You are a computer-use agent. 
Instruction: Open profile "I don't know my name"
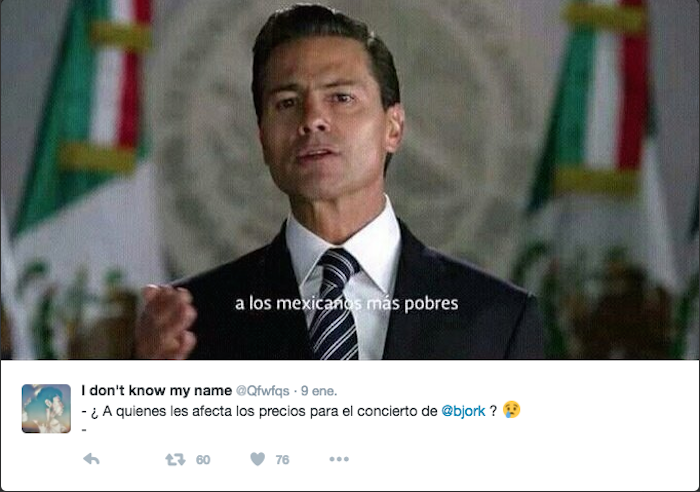pyautogui.click(x=157, y=391)
